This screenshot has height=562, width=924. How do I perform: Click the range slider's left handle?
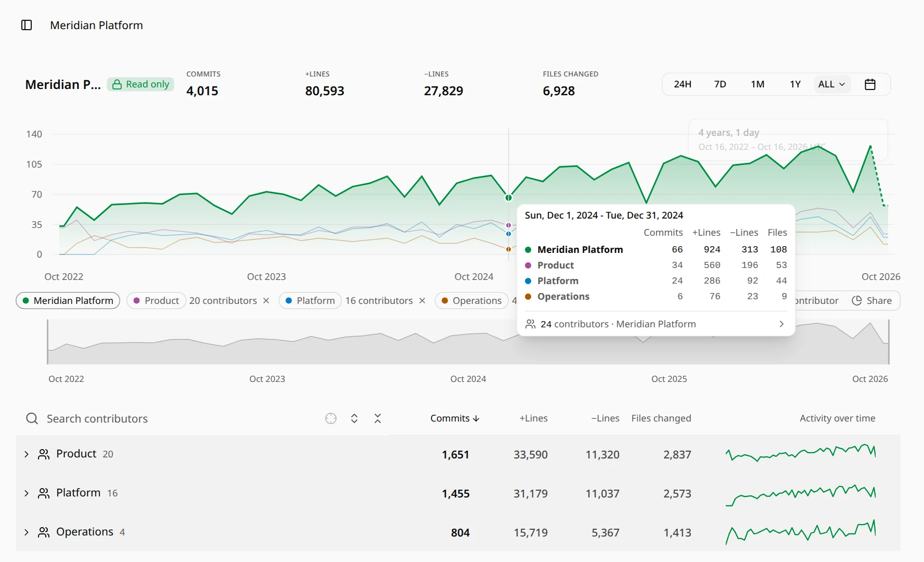[47, 342]
